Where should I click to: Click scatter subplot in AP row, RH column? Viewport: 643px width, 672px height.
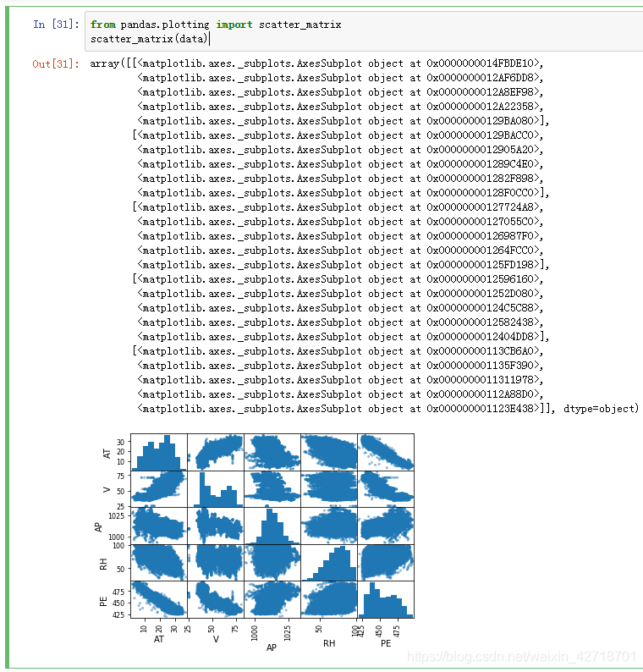[329, 526]
